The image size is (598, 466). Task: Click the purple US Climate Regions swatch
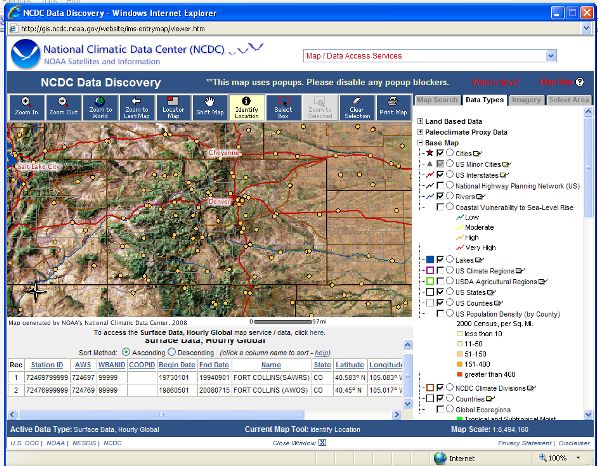pos(430,271)
